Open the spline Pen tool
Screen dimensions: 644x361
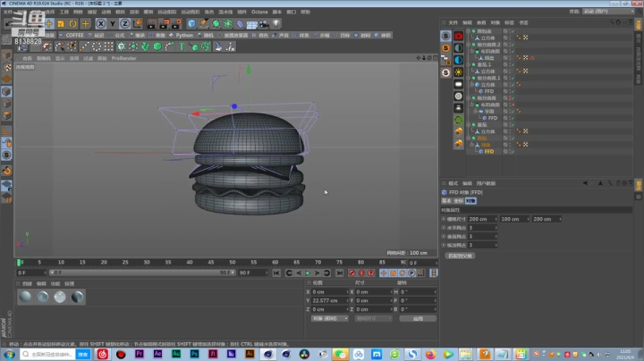point(204,24)
